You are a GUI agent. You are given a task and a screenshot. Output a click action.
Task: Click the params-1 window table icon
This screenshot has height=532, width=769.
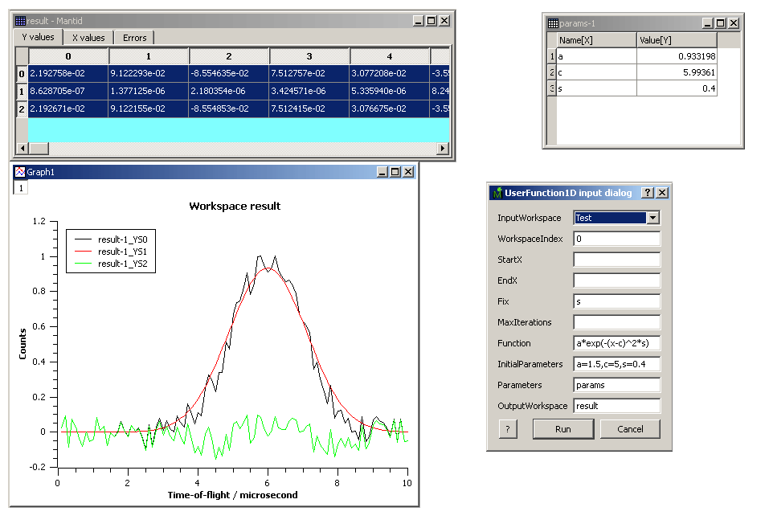click(x=553, y=23)
